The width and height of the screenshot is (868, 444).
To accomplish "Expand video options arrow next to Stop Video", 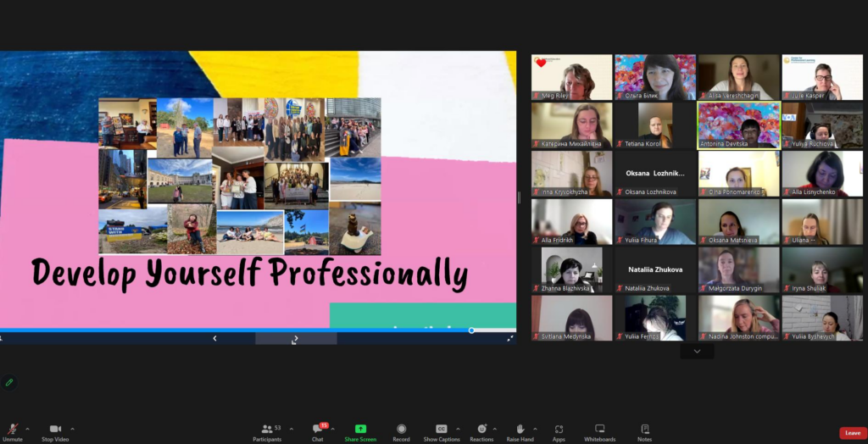I will click(72, 429).
